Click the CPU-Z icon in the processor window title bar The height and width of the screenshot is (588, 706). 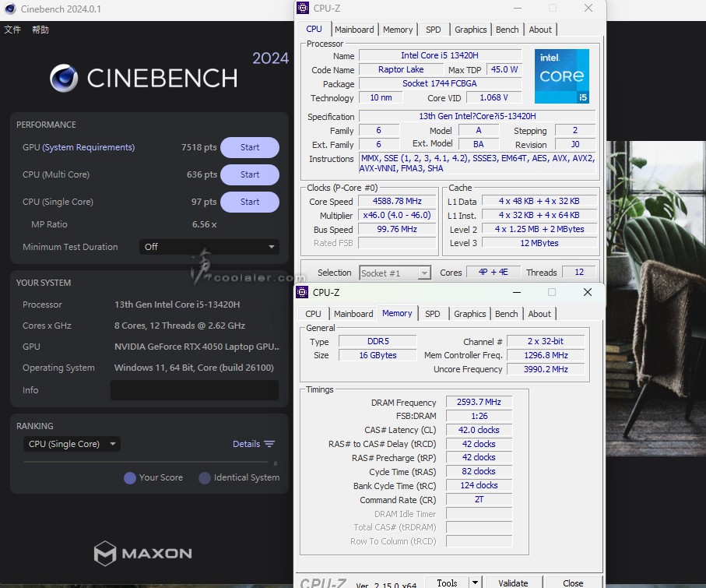click(x=303, y=8)
